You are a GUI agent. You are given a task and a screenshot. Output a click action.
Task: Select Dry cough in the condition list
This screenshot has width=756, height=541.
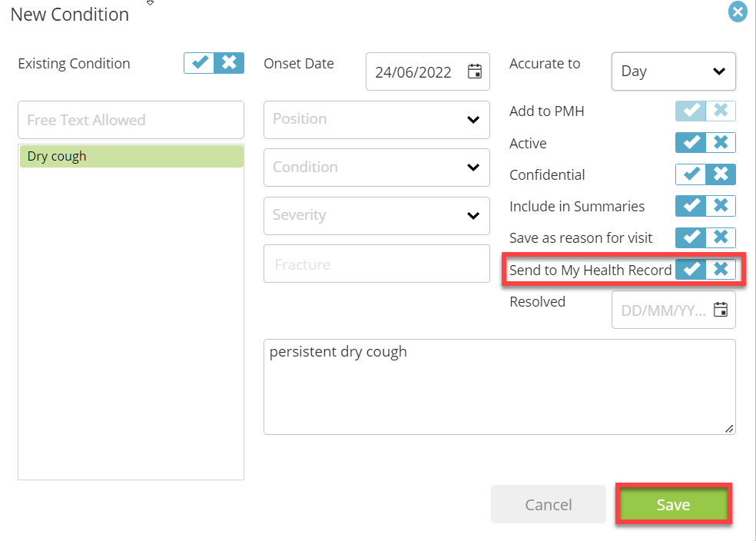(131, 156)
